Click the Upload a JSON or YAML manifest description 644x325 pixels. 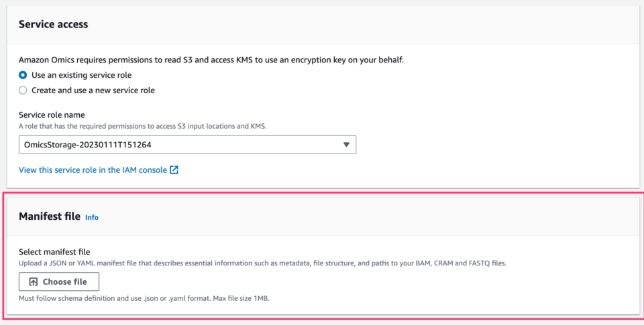tap(262, 263)
